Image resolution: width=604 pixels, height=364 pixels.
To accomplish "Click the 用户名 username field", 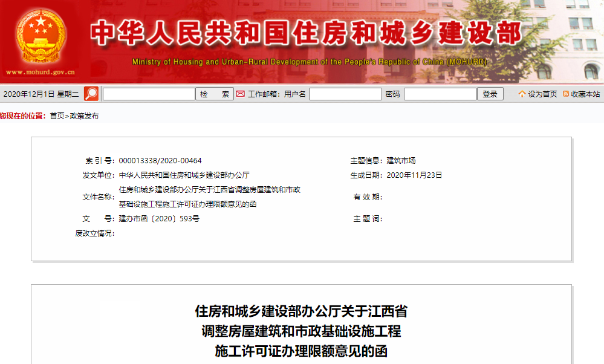I will [345, 94].
